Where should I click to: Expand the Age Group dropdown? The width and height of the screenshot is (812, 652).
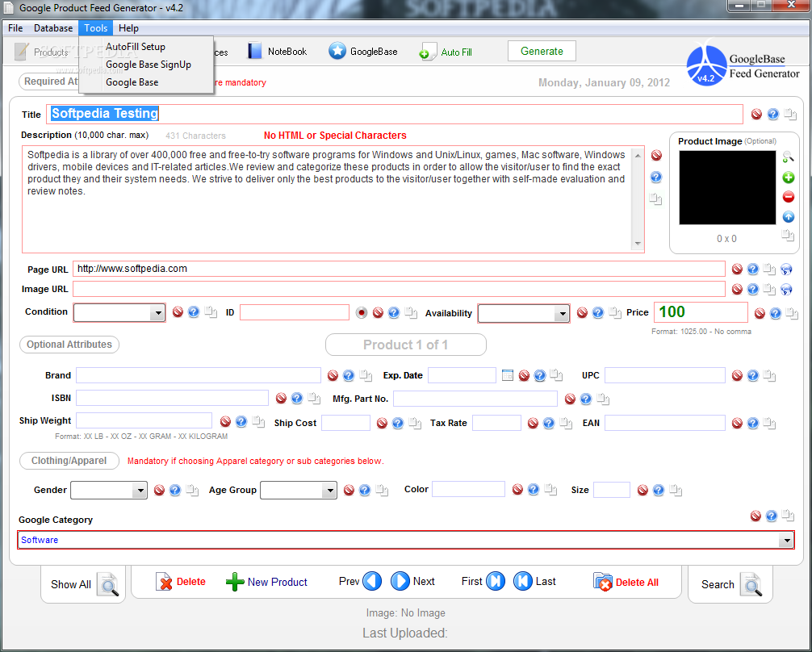click(x=329, y=491)
